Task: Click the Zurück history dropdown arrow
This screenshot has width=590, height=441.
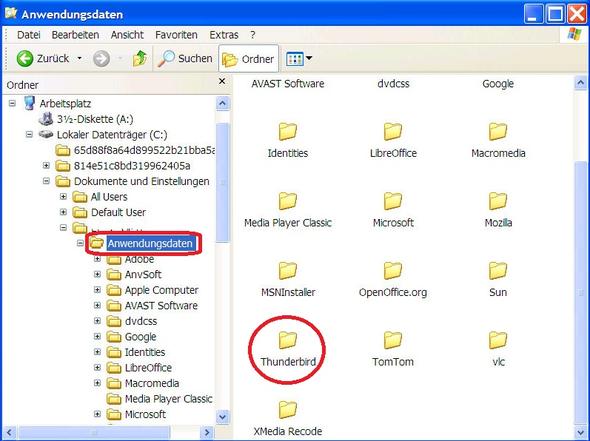Action: coord(79,58)
